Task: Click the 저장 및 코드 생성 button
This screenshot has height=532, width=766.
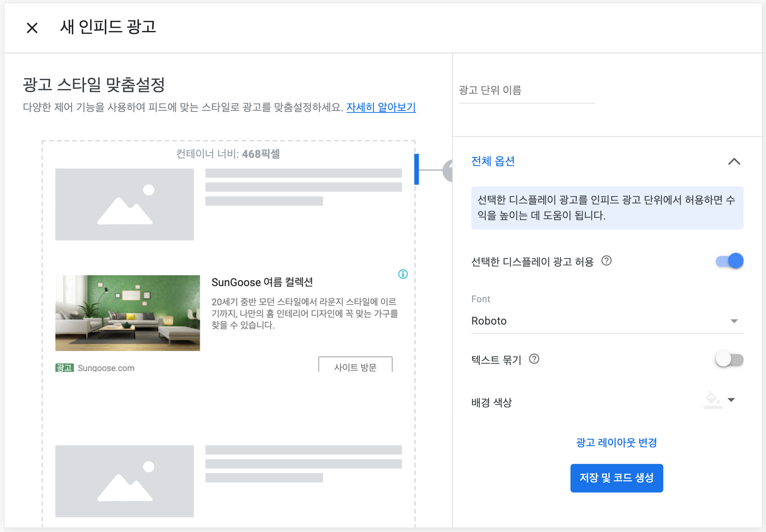Action: [x=616, y=478]
